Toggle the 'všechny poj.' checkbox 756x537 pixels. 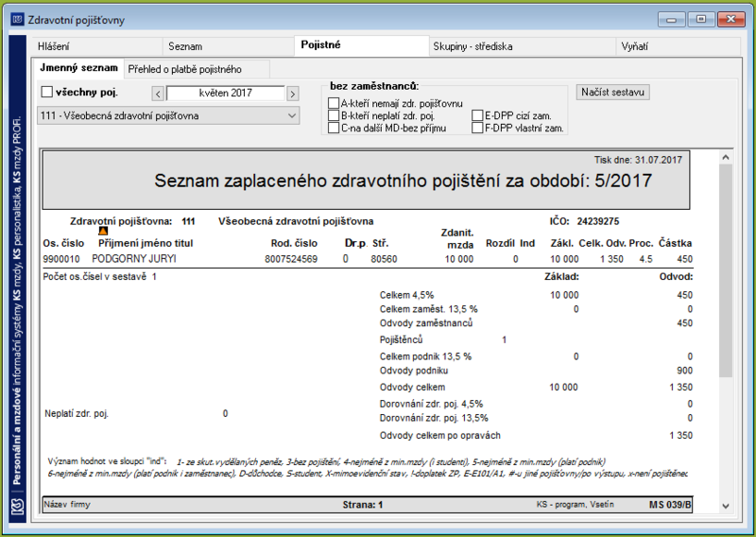coord(46,92)
